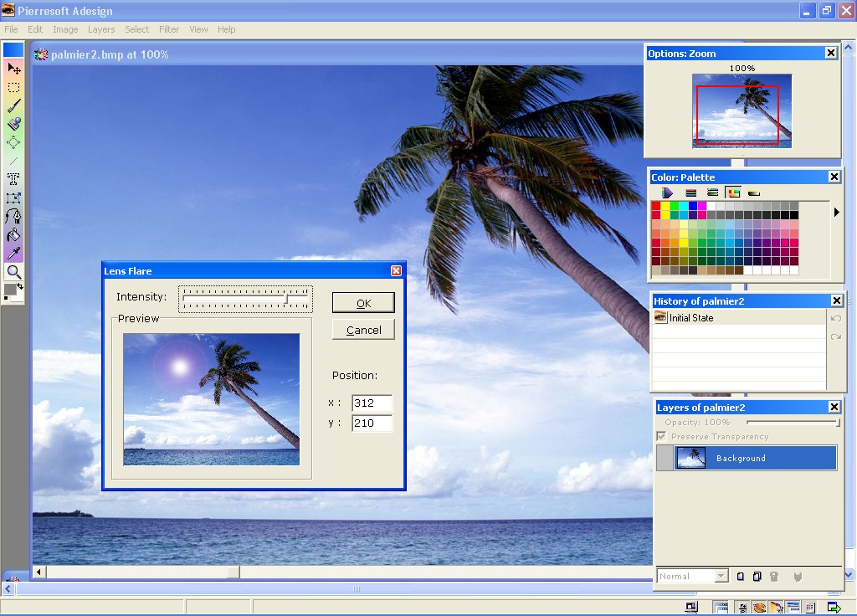Click the Lens Flare preview image
Screen dimensions: 857x616
[x=212, y=399]
